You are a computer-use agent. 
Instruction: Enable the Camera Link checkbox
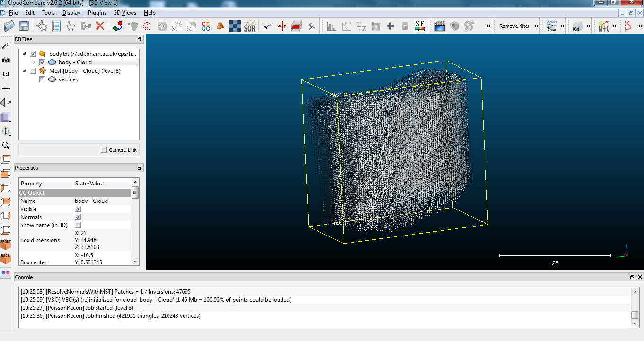[103, 150]
